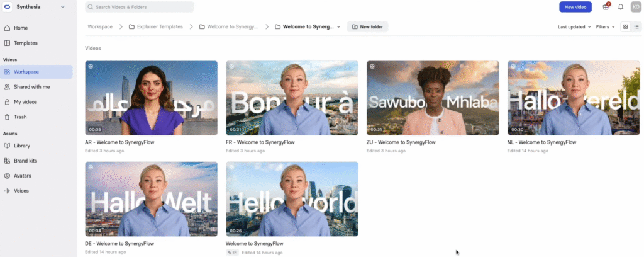Click the Home house icon
This screenshot has height=257, width=644.
tap(7, 28)
